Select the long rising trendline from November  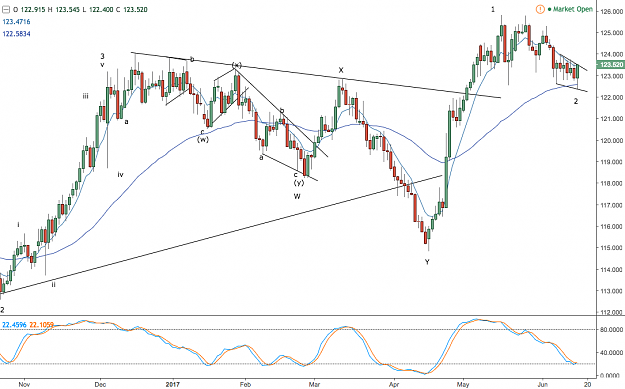pos(222,234)
